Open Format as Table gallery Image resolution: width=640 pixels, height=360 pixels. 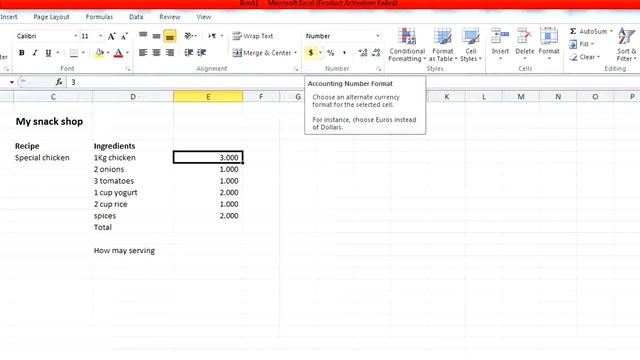[442, 44]
